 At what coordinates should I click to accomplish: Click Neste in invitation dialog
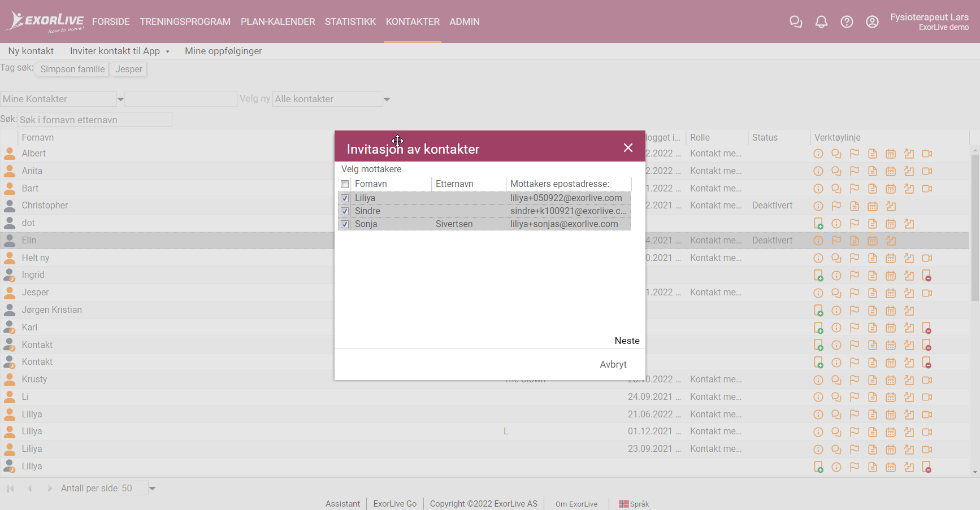click(627, 341)
